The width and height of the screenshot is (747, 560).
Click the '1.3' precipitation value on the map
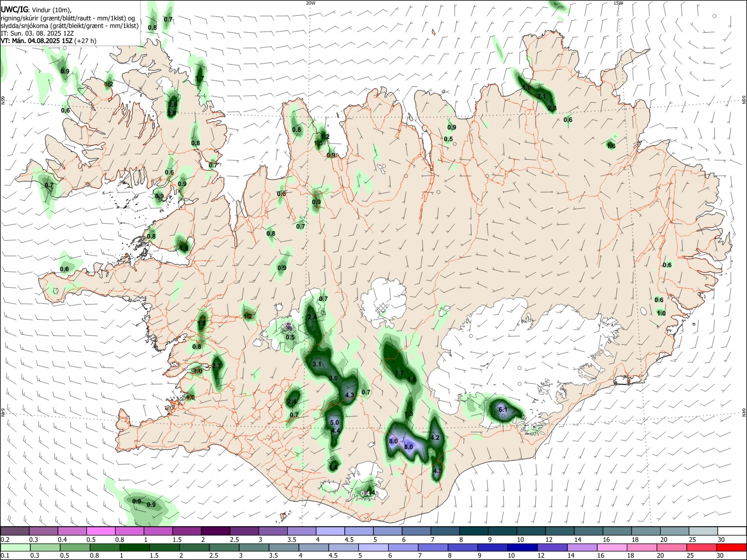point(409,414)
